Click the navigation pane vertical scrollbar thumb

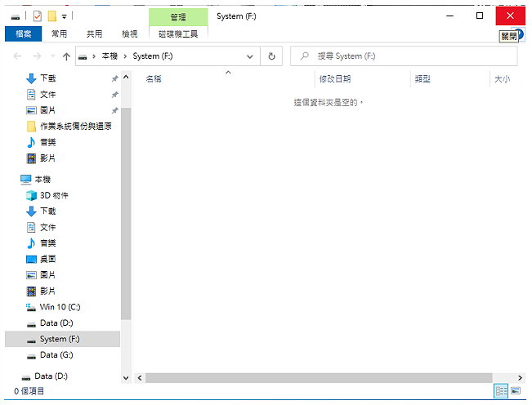tap(126, 213)
